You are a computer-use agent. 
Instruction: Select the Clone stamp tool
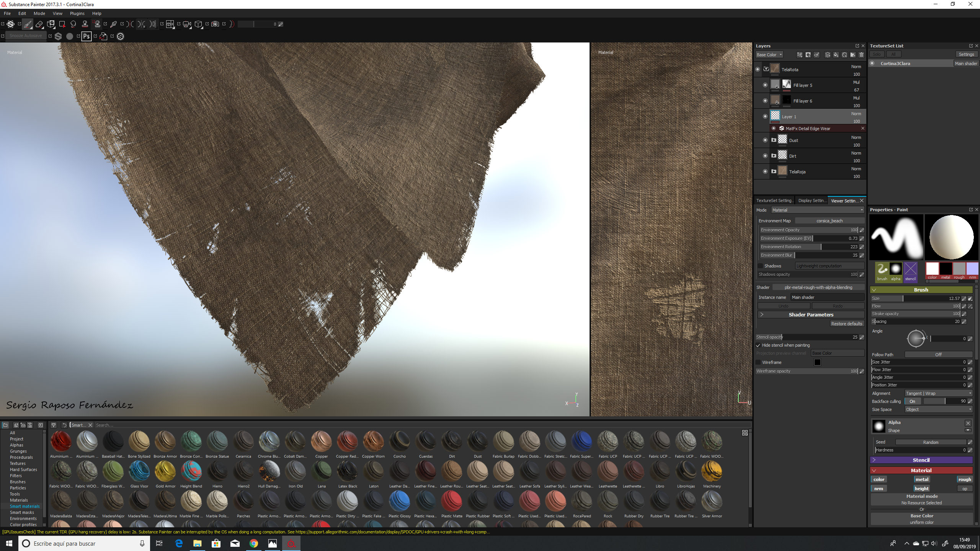pyautogui.click(x=85, y=24)
